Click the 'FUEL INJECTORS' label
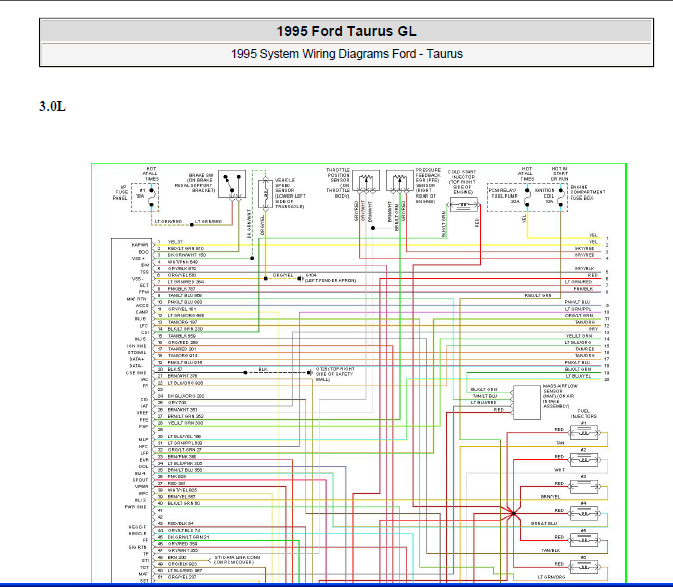 click(x=584, y=413)
